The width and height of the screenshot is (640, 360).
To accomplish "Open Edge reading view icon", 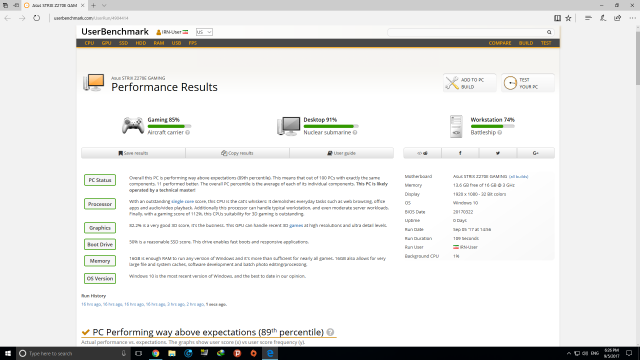I will tap(557, 18).
